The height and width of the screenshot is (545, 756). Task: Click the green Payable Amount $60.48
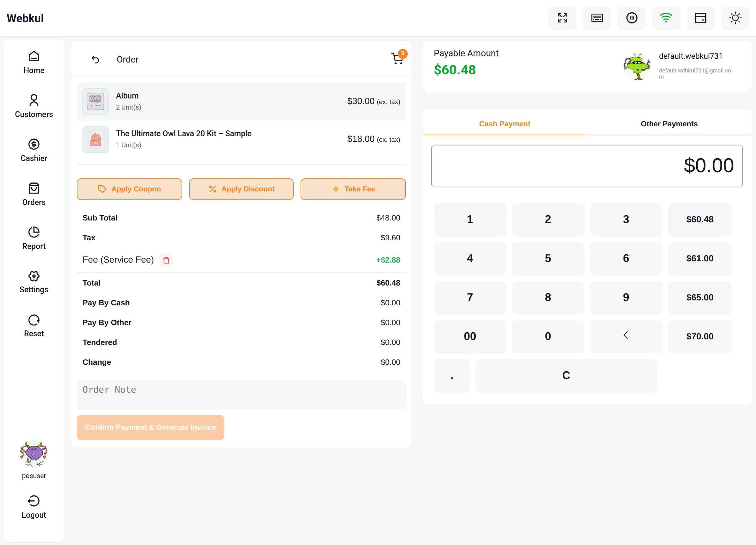pyautogui.click(x=455, y=70)
